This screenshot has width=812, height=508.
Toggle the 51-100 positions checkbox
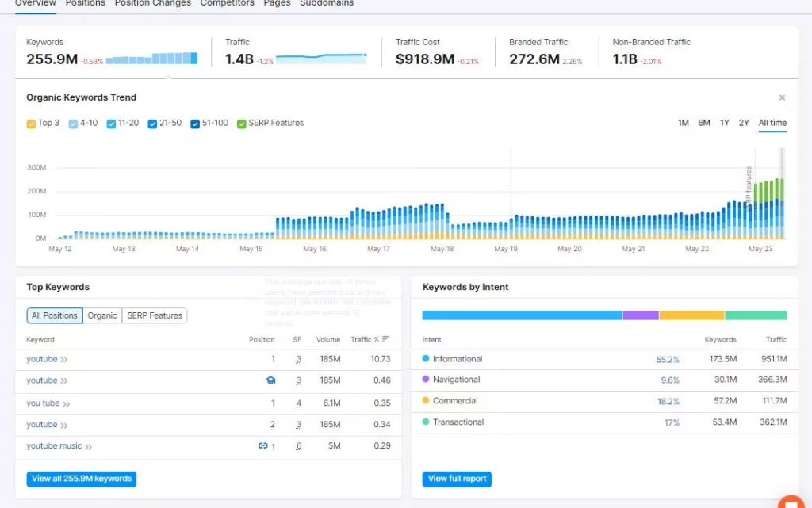click(195, 124)
